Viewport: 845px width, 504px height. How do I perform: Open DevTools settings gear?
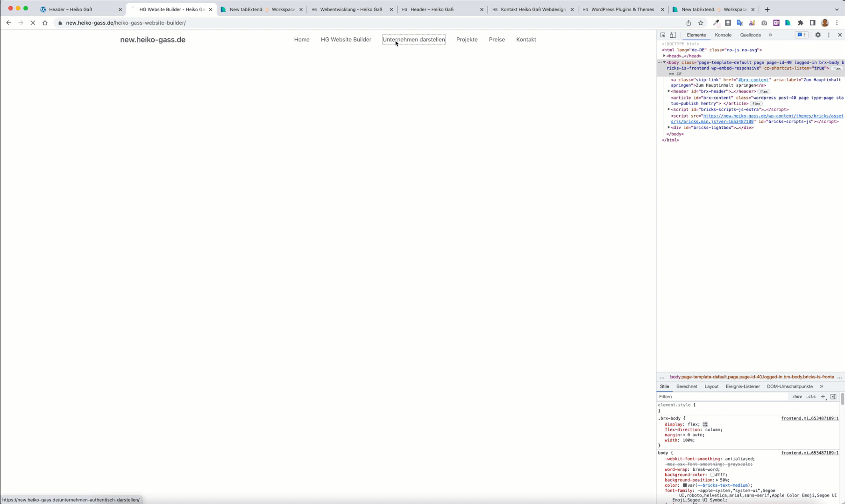(818, 35)
